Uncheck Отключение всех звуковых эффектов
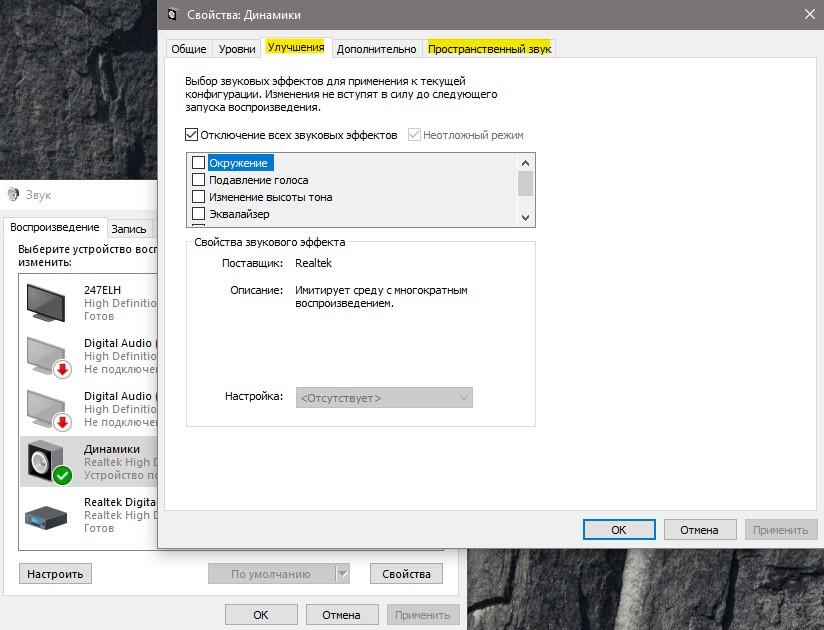This screenshot has width=824, height=630. [191, 135]
